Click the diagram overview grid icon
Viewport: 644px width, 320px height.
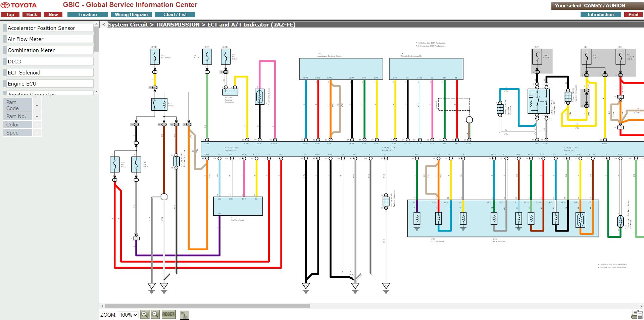pos(184,315)
